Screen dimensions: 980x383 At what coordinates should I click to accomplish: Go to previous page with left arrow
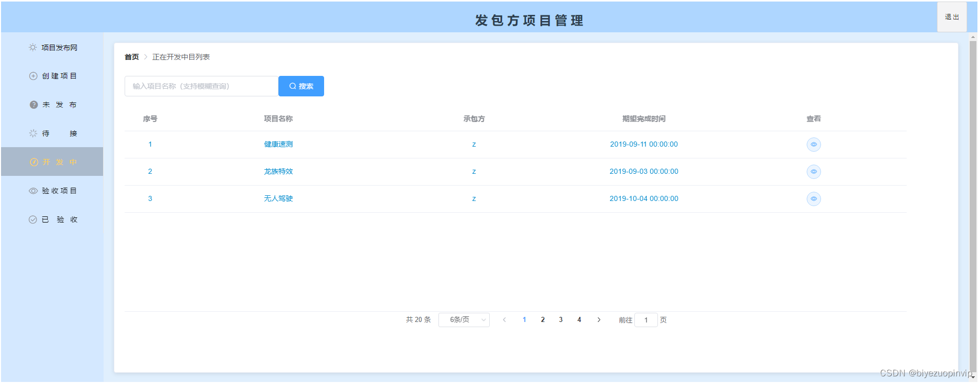(x=505, y=320)
